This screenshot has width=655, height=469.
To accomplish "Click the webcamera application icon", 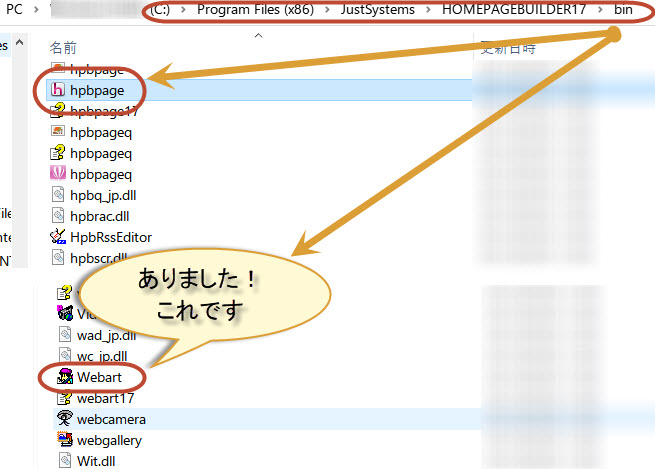I will point(65,418).
